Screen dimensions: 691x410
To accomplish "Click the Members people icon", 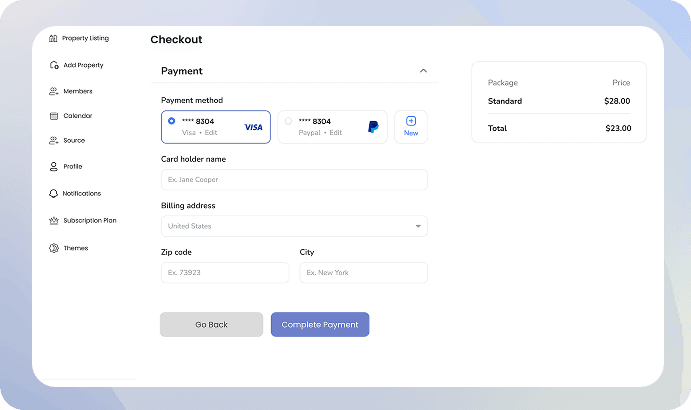I will click(x=53, y=91).
